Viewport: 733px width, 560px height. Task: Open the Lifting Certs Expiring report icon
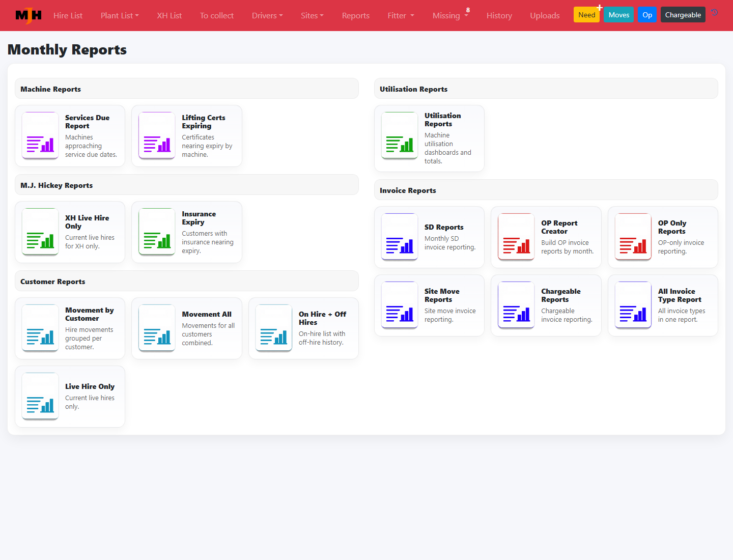pos(157,136)
